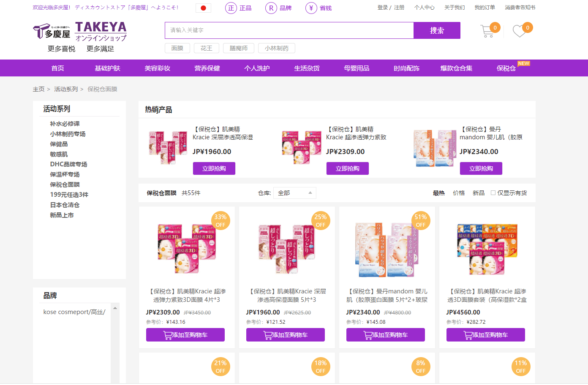588x385 pixels.
Task: Click the 正品 authentic circle icon
Action: pos(231,8)
